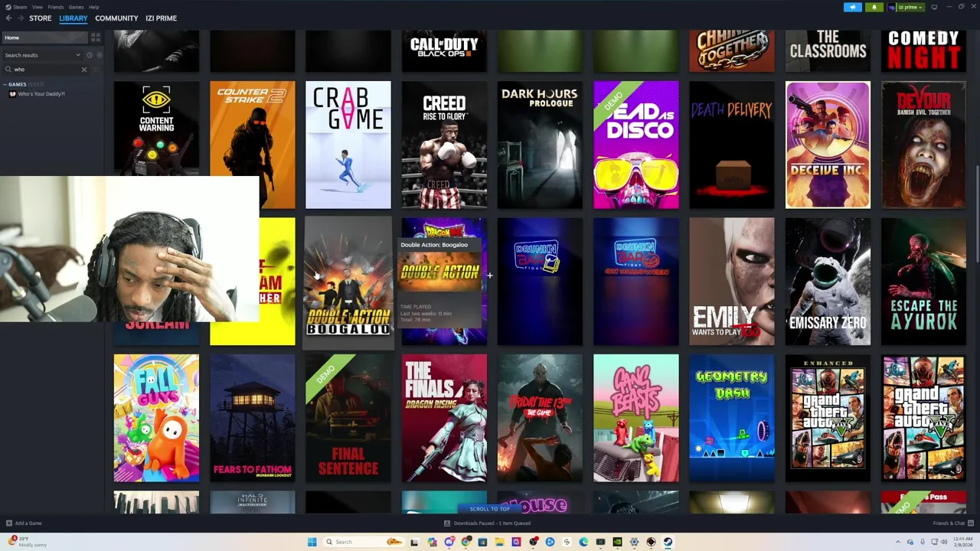Open Grand Theft Auto V Enhanced tile
This screenshot has width=980, height=551.
pyautogui.click(x=828, y=418)
